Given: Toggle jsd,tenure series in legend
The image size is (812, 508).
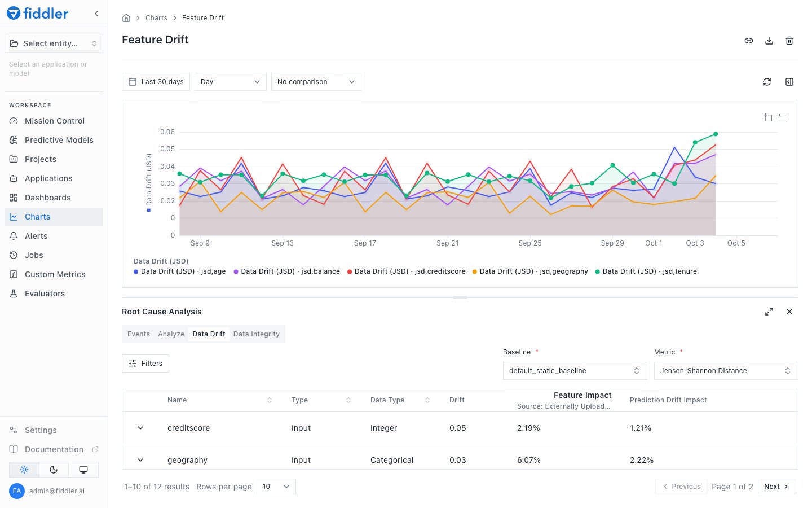Looking at the screenshot, I should (646, 271).
